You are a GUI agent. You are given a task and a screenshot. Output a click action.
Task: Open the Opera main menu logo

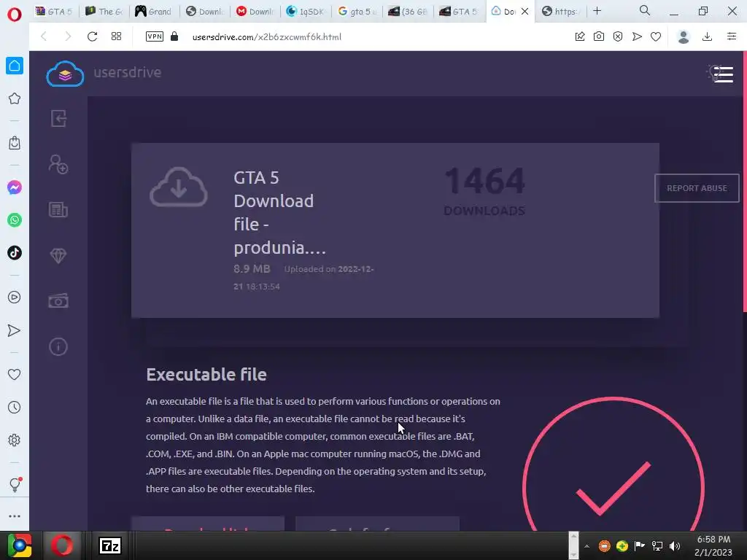coord(15,15)
